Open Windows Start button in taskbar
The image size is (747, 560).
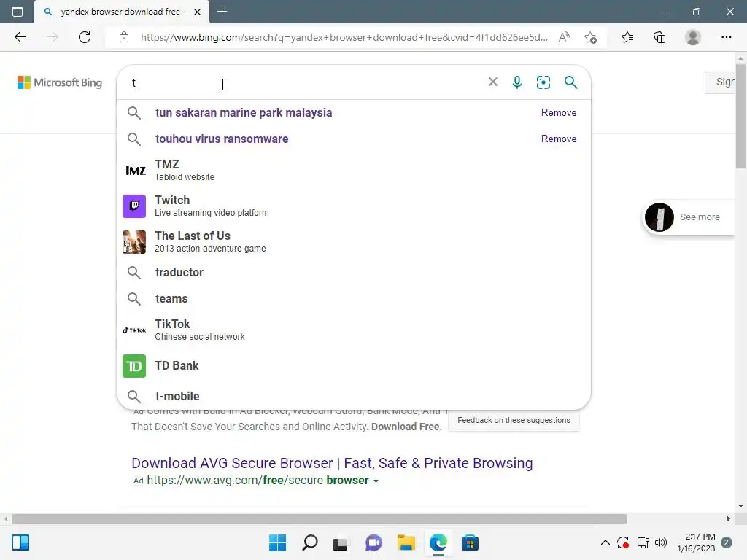click(x=277, y=542)
